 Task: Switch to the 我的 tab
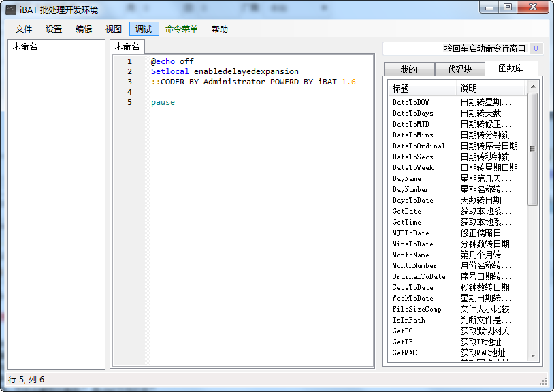409,69
